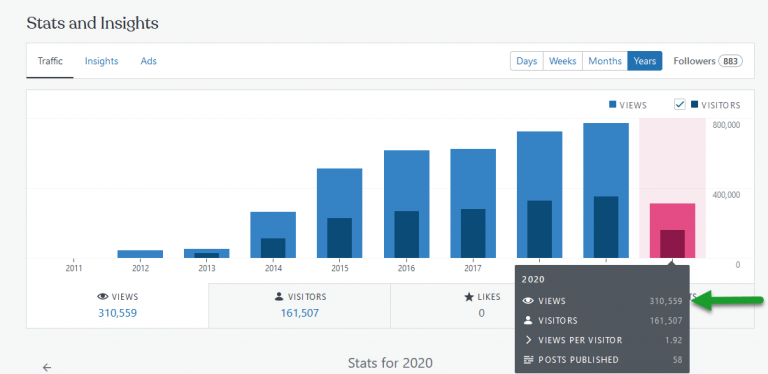Click the person icon in 2020 tooltip
The width and height of the screenshot is (768, 374).
pyautogui.click(x=528, y=321)
